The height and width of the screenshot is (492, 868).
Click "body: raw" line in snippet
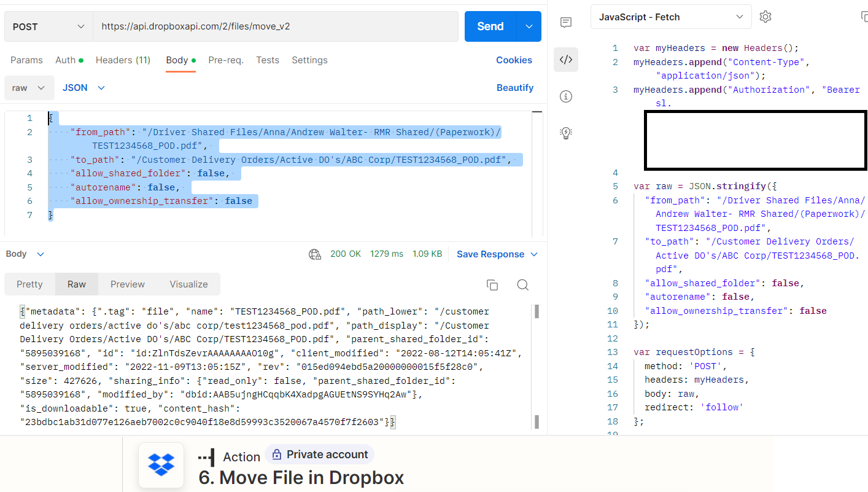[x=672, y=394]
